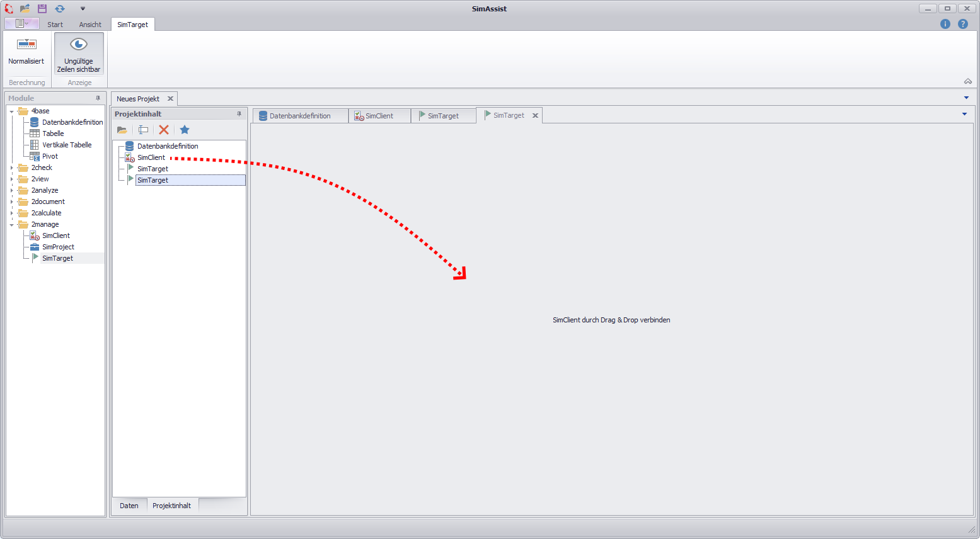Screen dimensions: 980x539
Task: Select highlighted SimTarget in Projektinhalt tree
Action: (190, 180)
